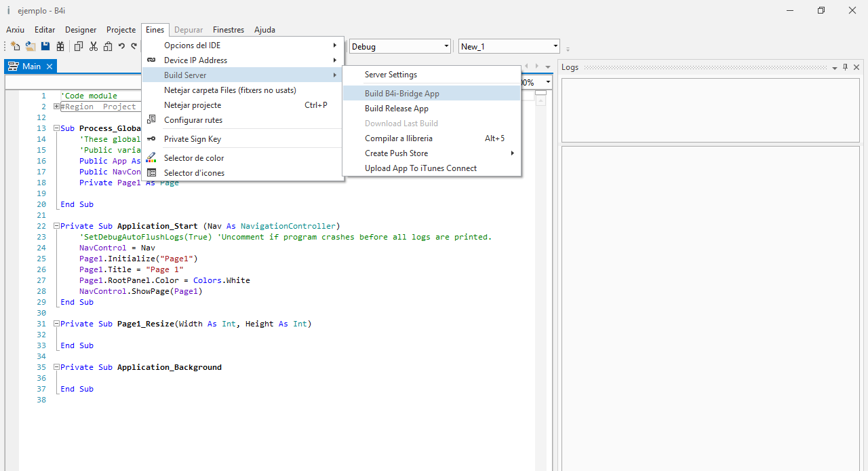Close the Main tab with its X
868x471 pixels.
(x=50, y=67)
